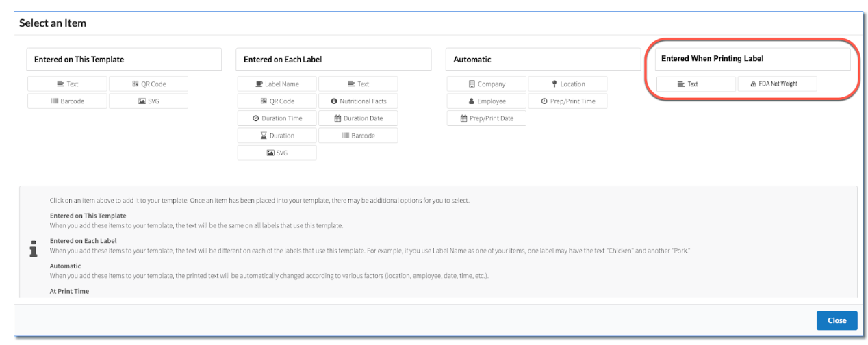Select Text under Entered on Each Label
The image size is (868, 345).
[358, 84]
